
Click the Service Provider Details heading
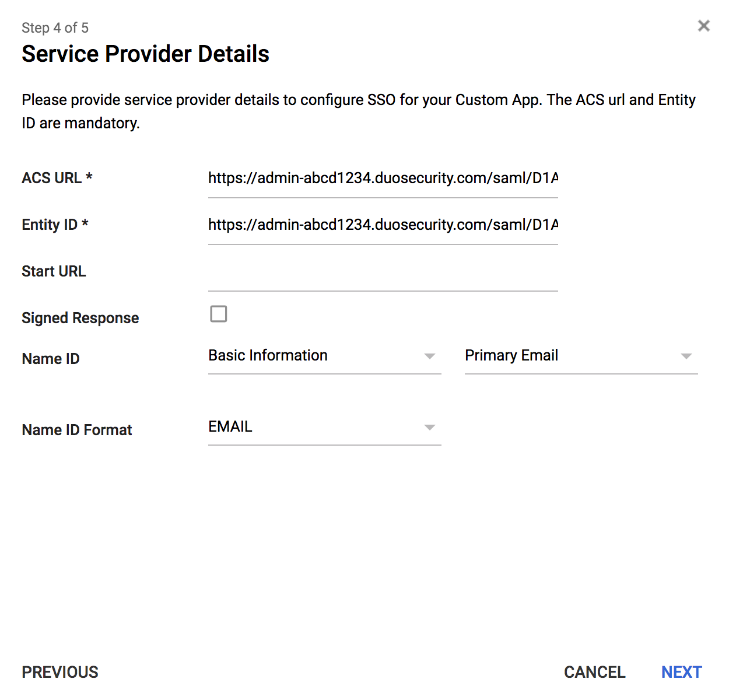tap(145, 54)
